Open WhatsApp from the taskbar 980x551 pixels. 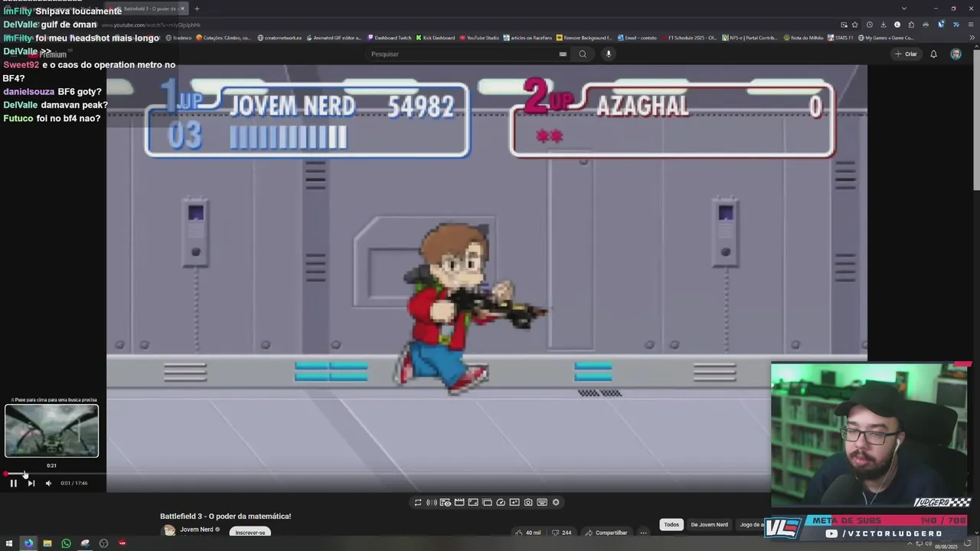[x=66, y=543]
